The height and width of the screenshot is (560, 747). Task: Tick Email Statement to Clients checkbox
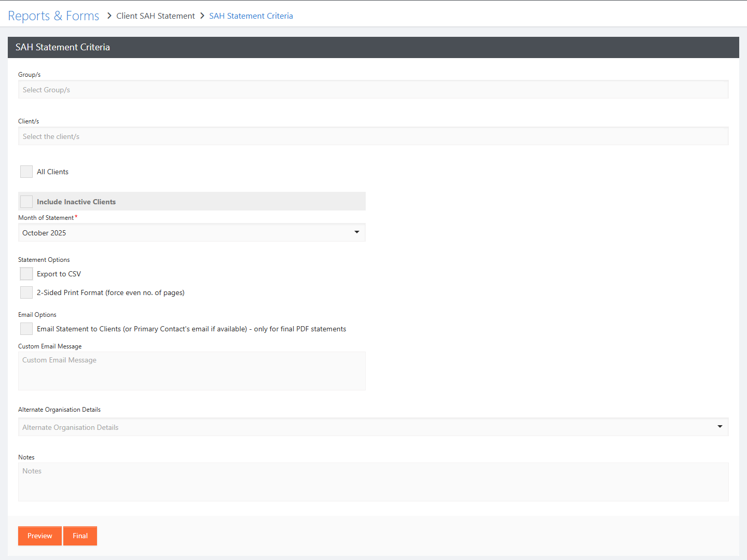[x=26, y=329]
